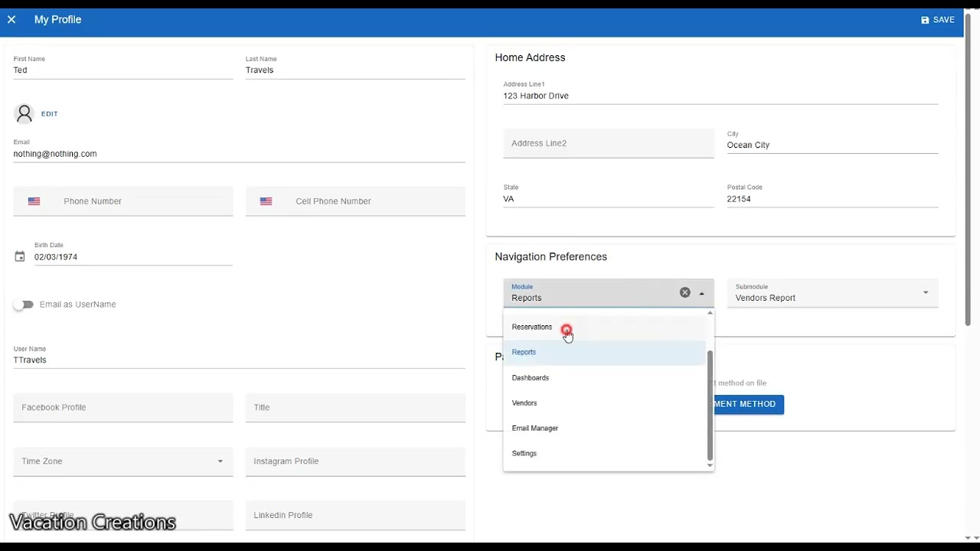The width and height of the screenshot is (980, 551).
Task: Click the LinkedIn Profile field
Action: tap(355, 515)
